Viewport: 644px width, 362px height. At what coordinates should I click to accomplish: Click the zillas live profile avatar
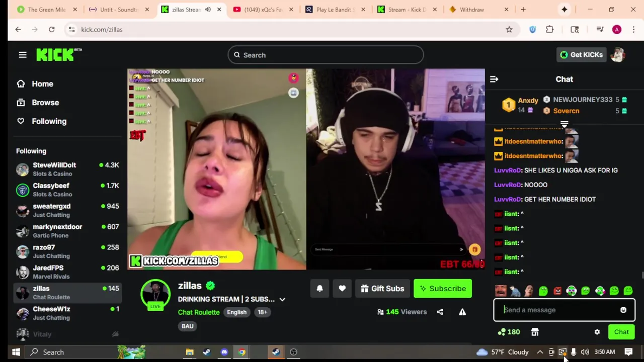point(155,294)
